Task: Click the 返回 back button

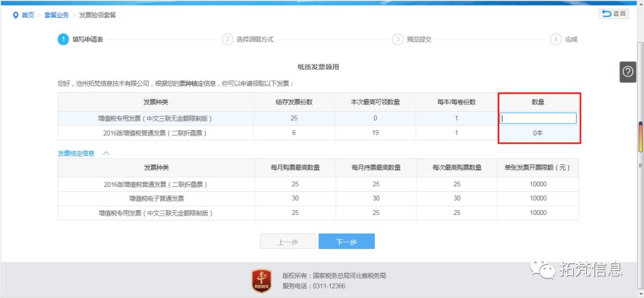Action: point(613,14)
